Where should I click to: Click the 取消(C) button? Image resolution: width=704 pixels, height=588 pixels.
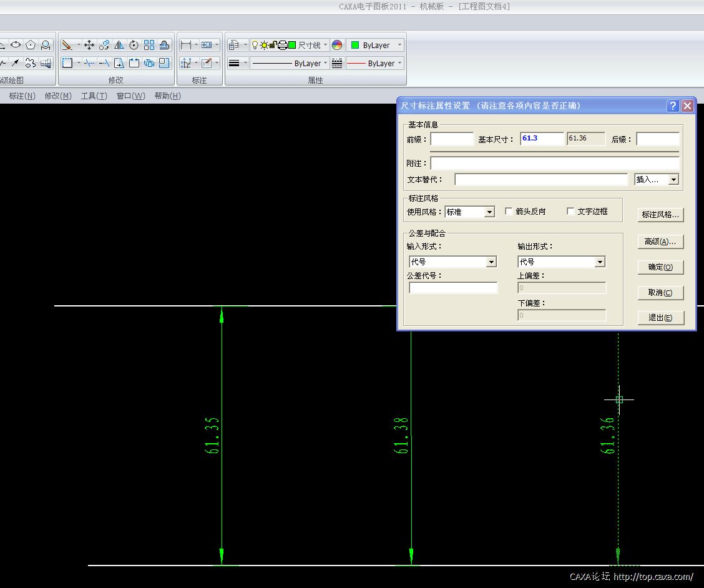pyautogui.click(x=660, y=293)
